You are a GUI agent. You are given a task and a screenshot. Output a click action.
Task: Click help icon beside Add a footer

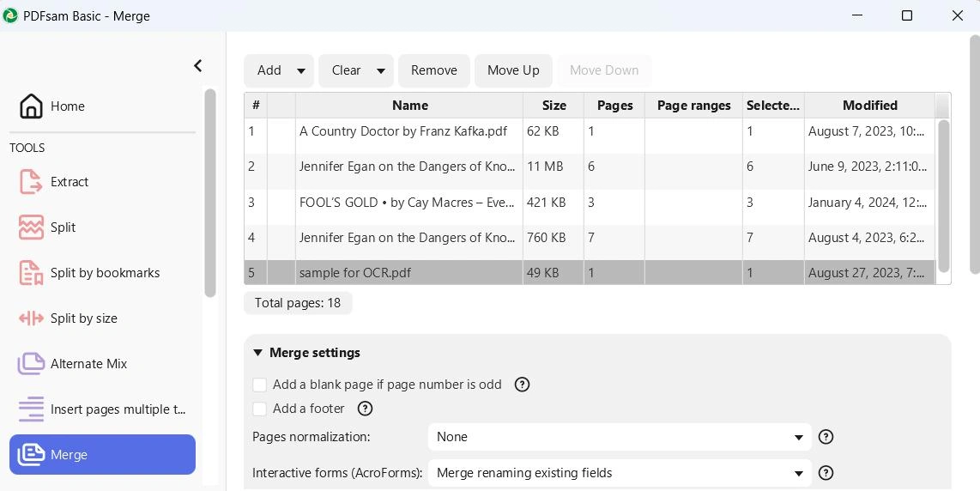365,409
